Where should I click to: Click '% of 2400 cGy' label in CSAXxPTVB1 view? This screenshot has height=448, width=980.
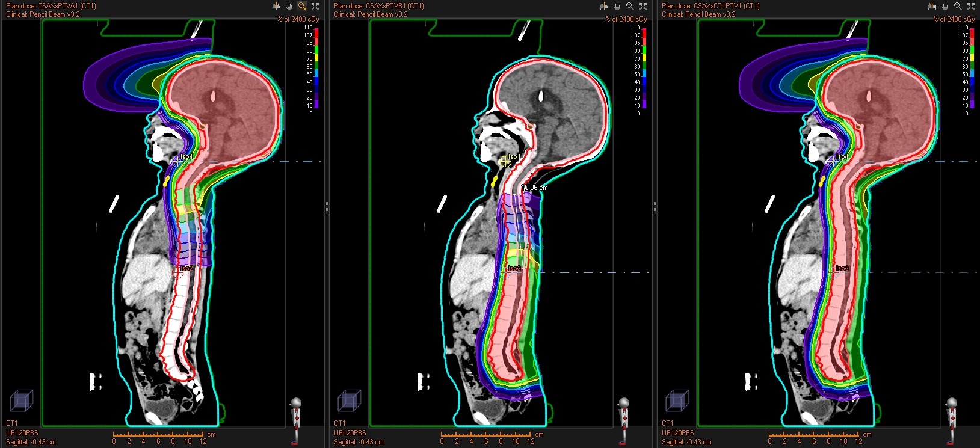click(626, 19)
